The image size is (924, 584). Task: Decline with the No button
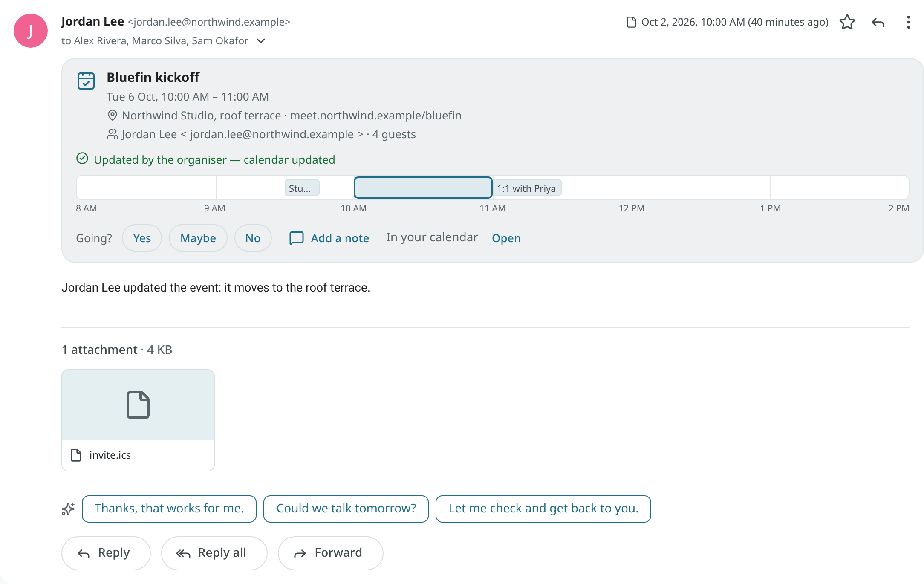click(x=253, y=238)
